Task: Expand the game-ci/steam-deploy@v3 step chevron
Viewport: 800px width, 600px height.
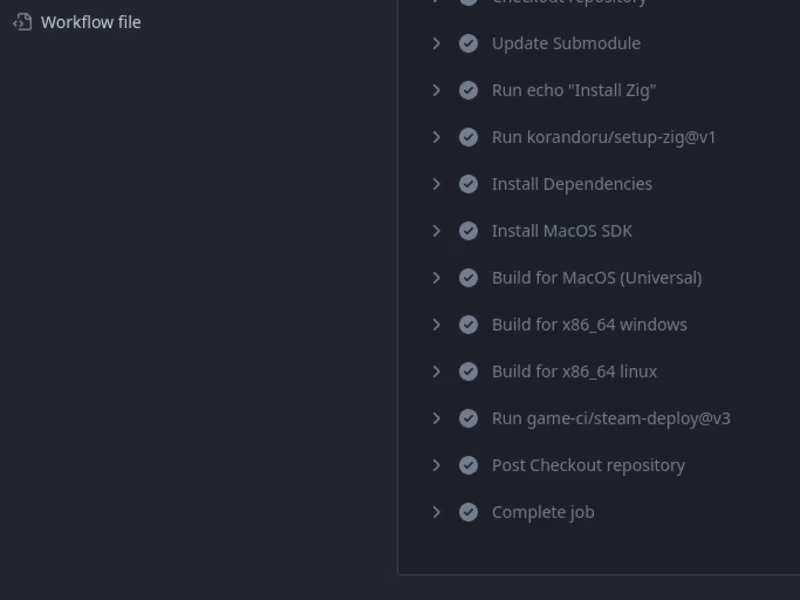Action: tap(436, 418)
